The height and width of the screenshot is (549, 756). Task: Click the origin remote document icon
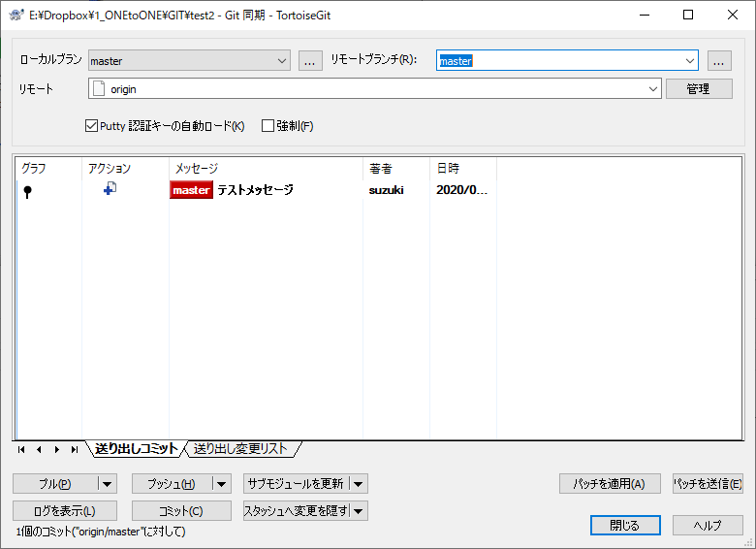click(x=99, y=89)
